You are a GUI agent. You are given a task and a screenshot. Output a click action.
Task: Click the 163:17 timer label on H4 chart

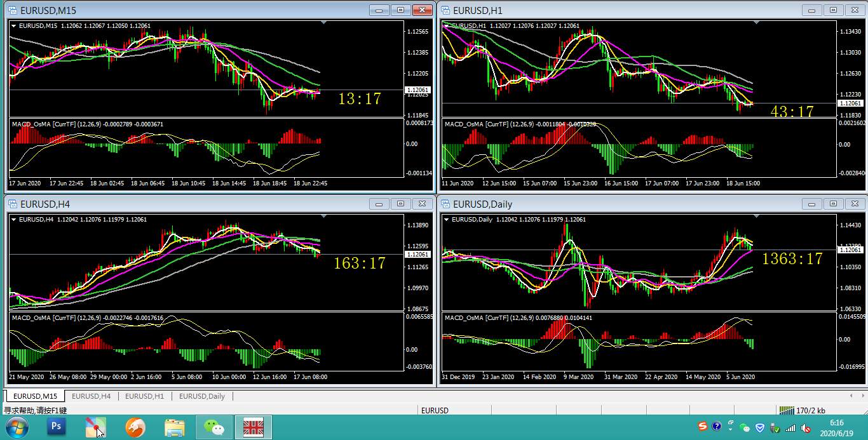(360, 263)
